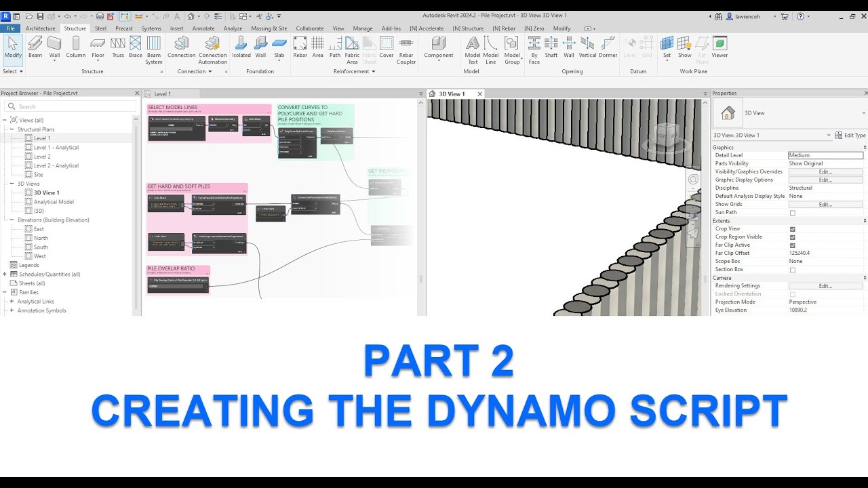
Task: Select the Dormer opening tool
Action: [608, 47]
